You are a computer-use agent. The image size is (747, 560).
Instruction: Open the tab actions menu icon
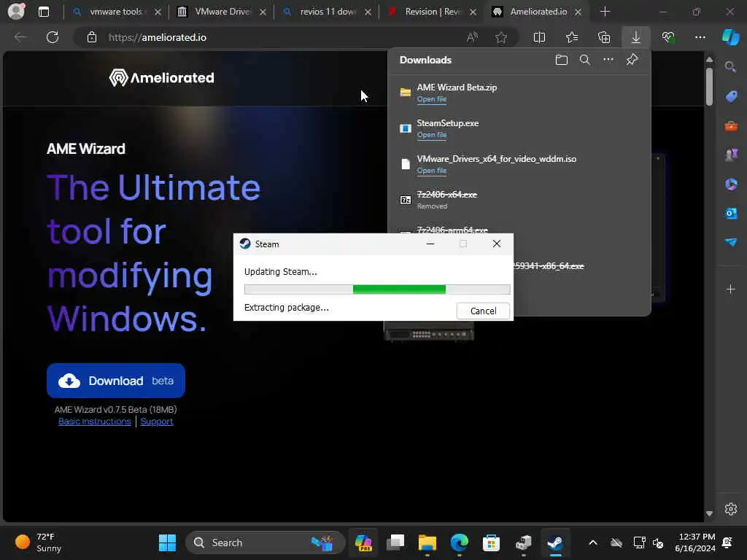point(43,12)
